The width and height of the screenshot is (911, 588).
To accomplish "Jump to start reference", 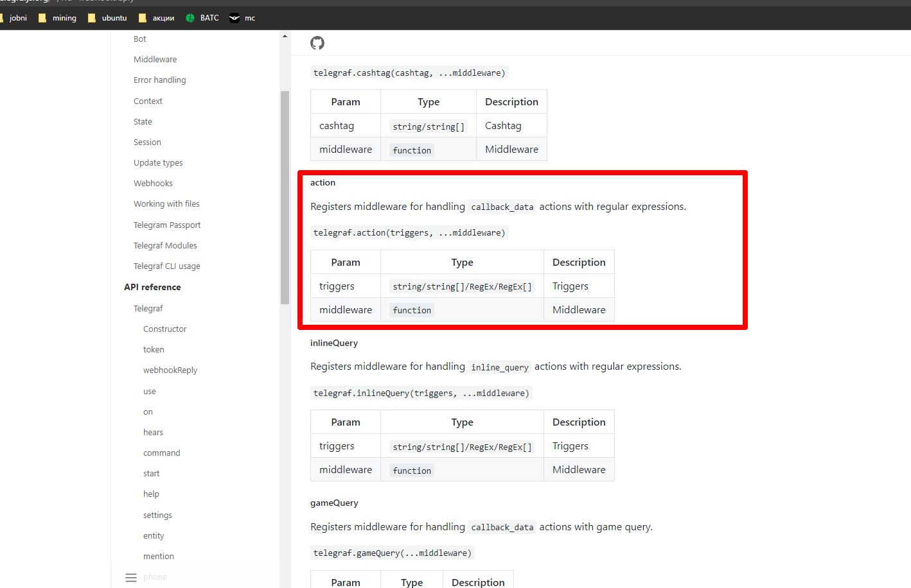I will point(152,474).
